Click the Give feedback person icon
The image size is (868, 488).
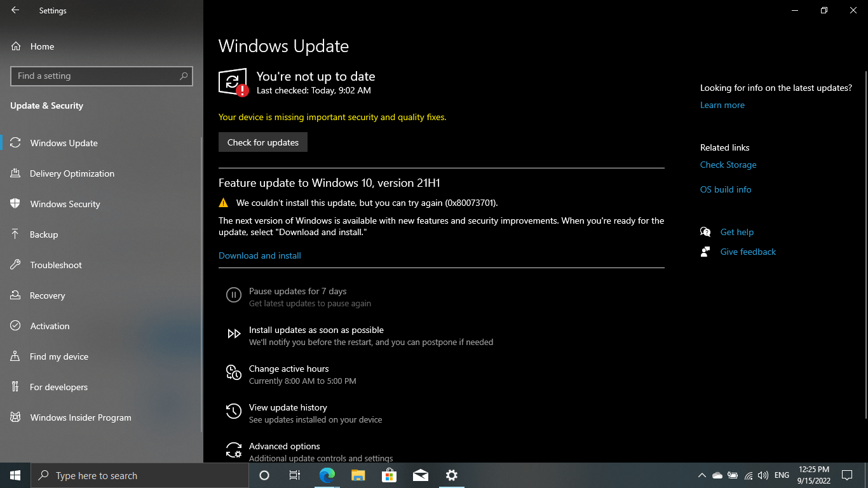click(705, 252)
